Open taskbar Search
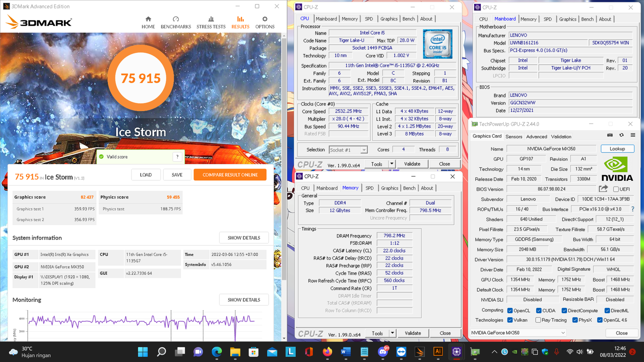 (161, 352)
